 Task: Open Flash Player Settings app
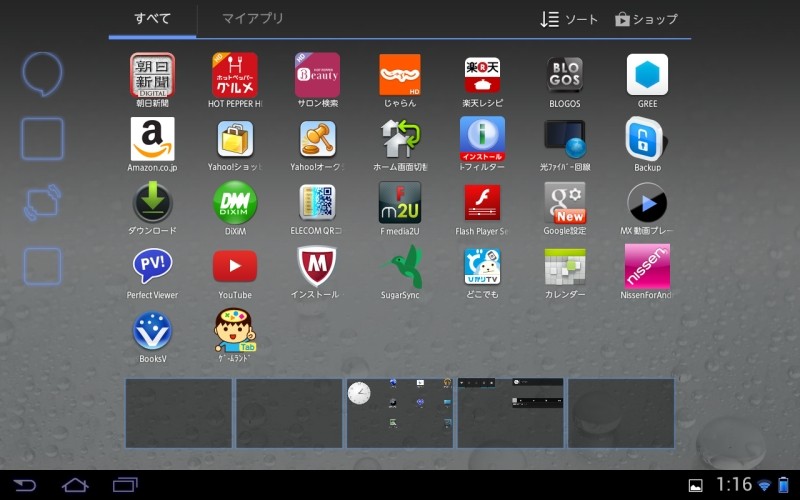coord(482,203)
